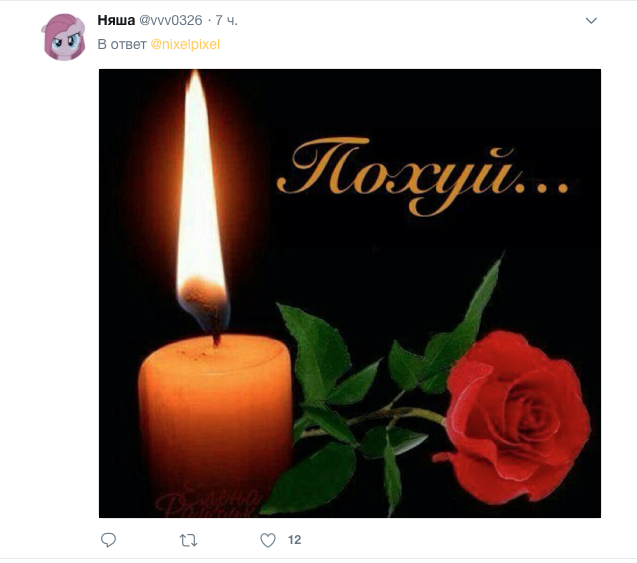The image size is (637, 563).
Task: Click the red rose blossom in the picture
Action: (514, 416)
